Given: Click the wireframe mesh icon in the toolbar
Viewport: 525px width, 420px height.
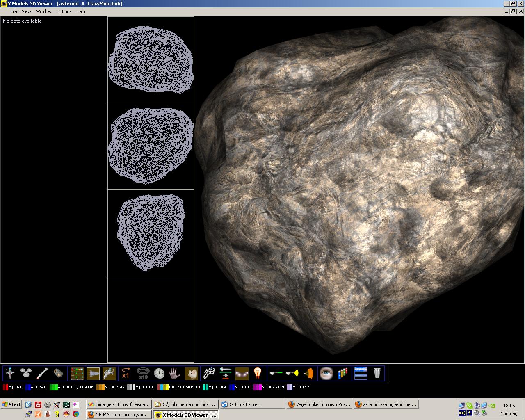Looking at the screenshot, I should [x=209, y=373].
